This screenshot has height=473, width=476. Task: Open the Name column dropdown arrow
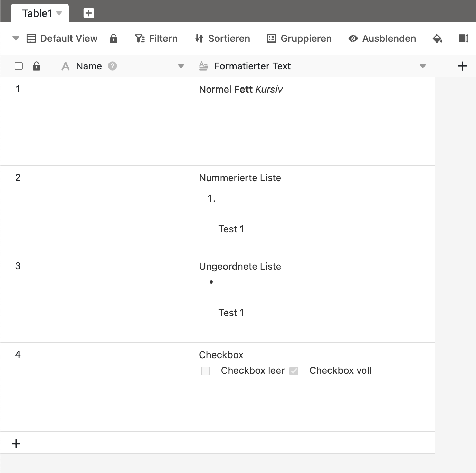pyautogui.click(x=181, y=66)
